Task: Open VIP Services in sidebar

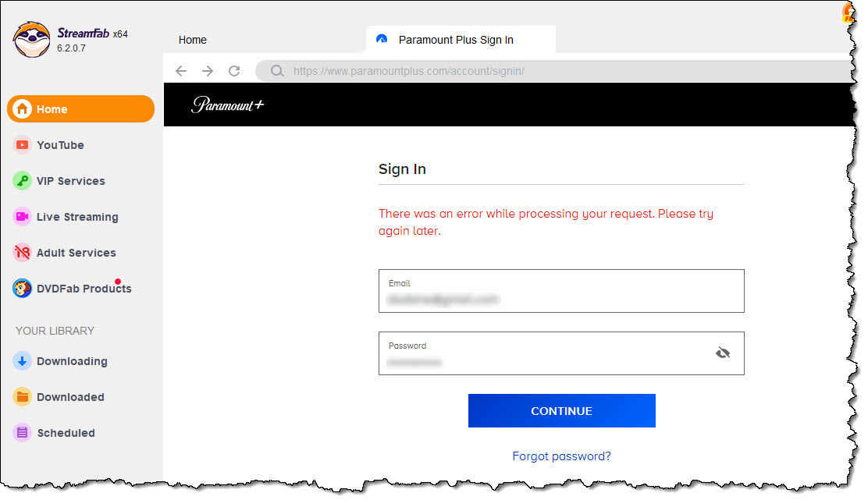Action: 70,181
